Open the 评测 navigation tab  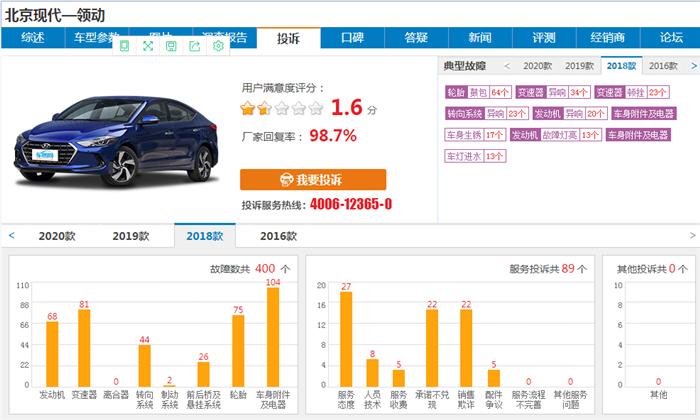click(x=544, y=37)
